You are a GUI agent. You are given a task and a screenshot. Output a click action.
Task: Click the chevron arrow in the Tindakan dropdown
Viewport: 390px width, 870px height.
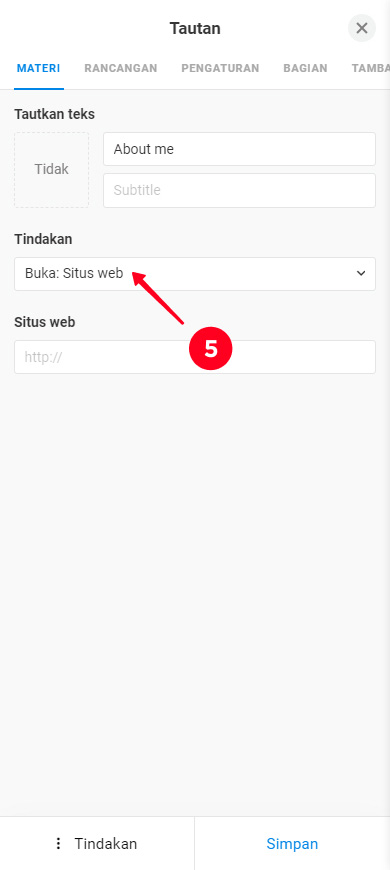(361, 274)
